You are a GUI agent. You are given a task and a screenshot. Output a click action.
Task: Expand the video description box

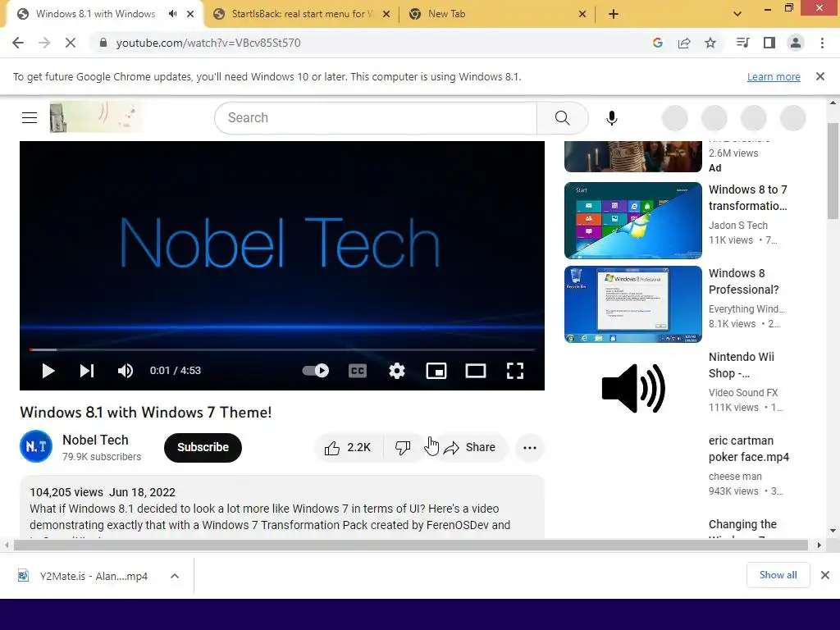pos(282,507)
